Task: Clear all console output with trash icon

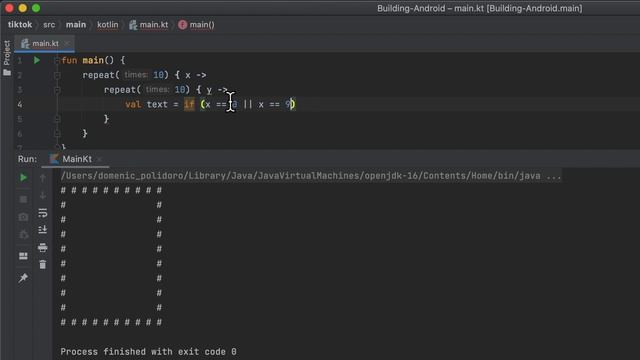Action: pyautogui.click(x=42, y=265)
